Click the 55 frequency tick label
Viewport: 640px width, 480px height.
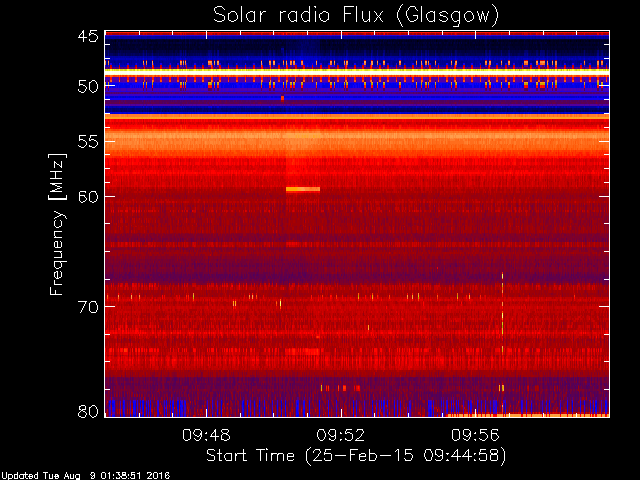coord(88,142)
